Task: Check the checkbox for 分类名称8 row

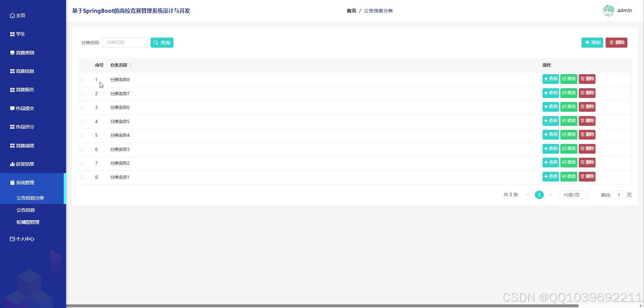Action: coord(82,80)
